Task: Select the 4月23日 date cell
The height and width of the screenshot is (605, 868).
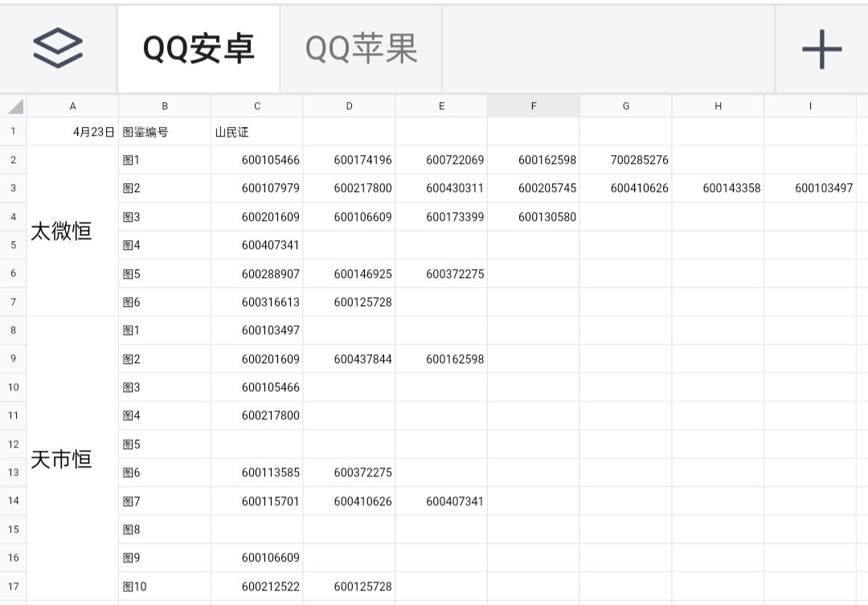Action: 73,133
